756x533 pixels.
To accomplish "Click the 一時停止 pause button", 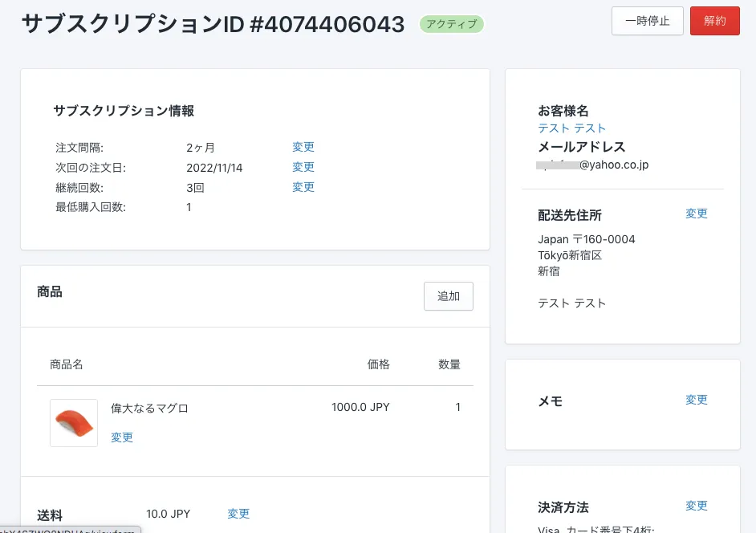I will click(647, 21).
